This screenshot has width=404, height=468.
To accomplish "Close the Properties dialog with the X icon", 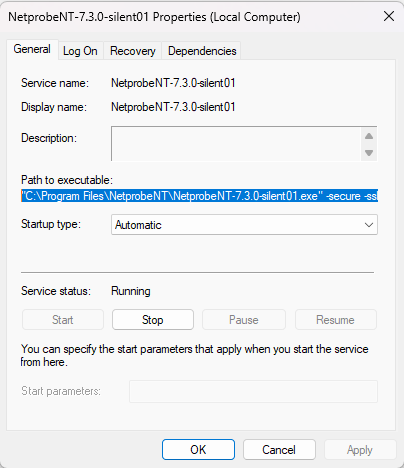I will click(x=389, y=16).
